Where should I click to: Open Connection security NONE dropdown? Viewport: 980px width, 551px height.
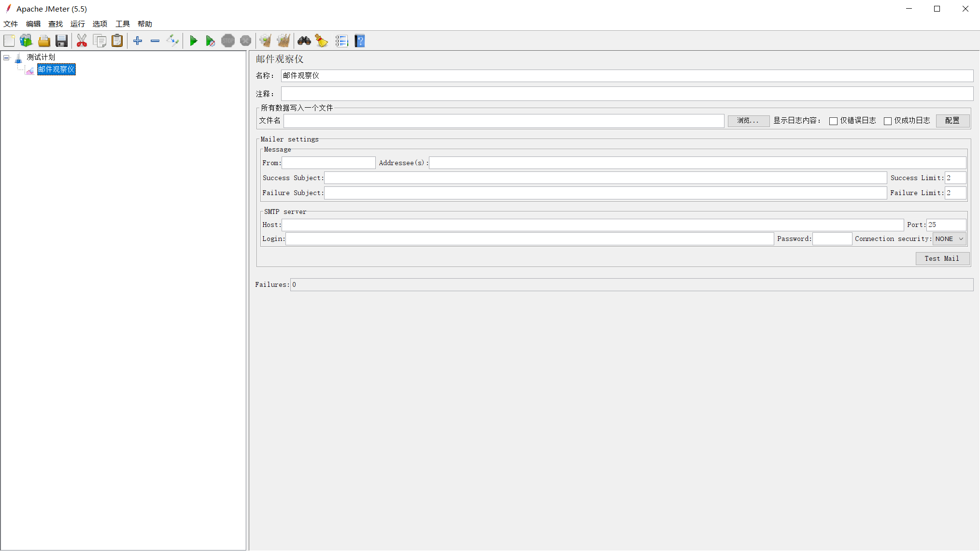point(949,239)
